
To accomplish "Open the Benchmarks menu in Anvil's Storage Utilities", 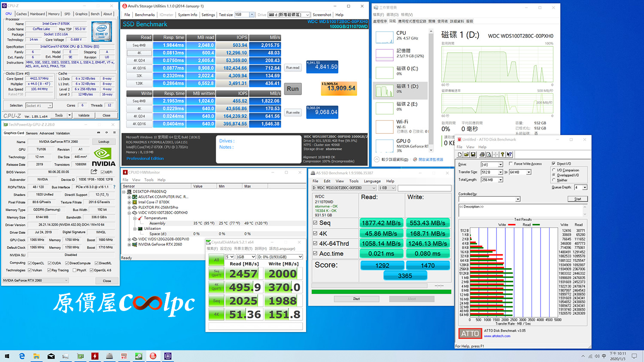I will (x=145, y=15).
